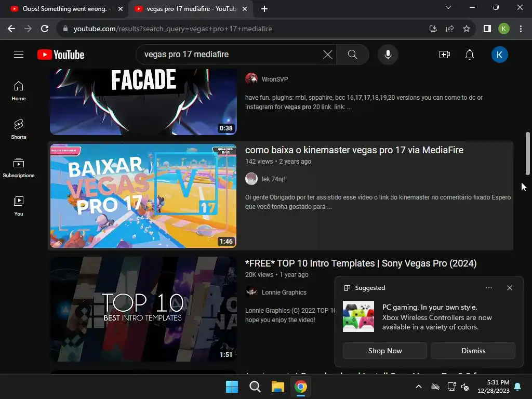Open Shorts from the sidebar
Viewport: 532px width, 399px height.
click(x=19, y=129)
